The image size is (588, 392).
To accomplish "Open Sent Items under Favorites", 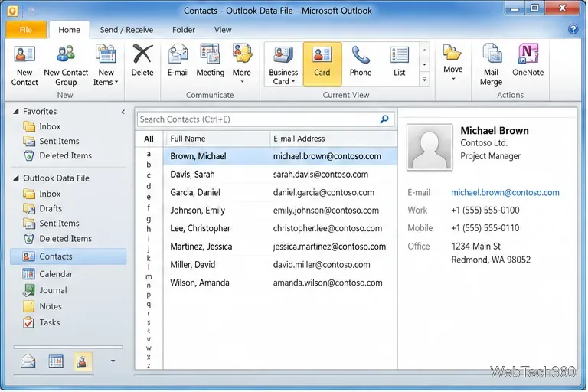I will (51, 141).
